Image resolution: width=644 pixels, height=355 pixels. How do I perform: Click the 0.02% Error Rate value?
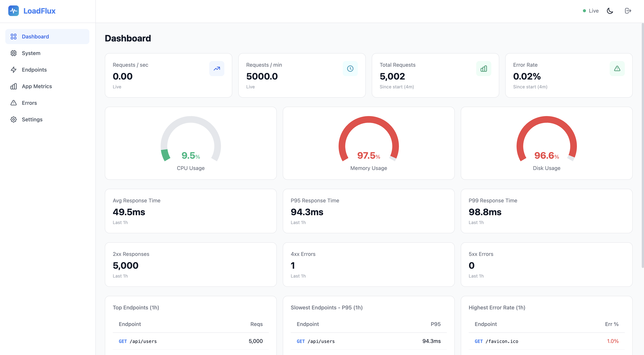click(x=527, y=77)
